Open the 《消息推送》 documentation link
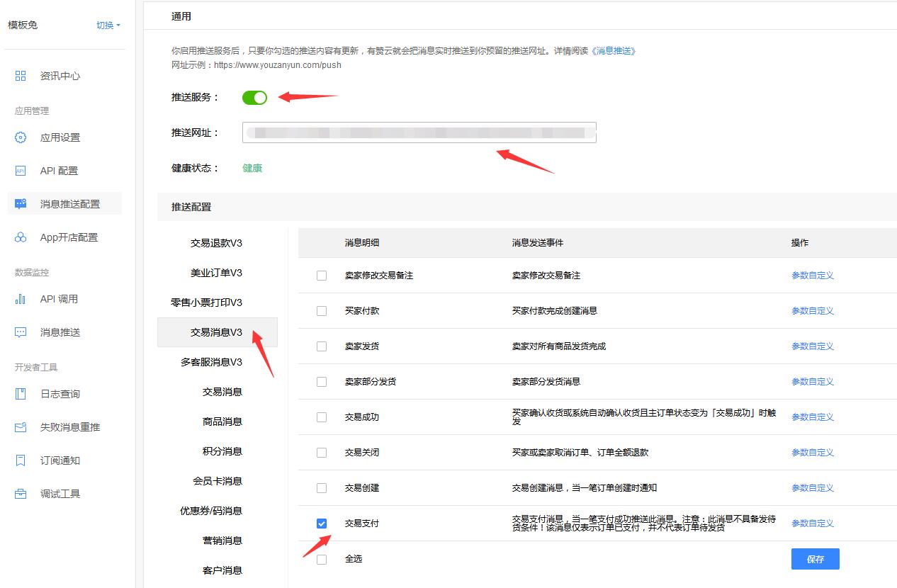Viewport: 897px width, 588px height. pyautogui.click(x=614, y=51)
